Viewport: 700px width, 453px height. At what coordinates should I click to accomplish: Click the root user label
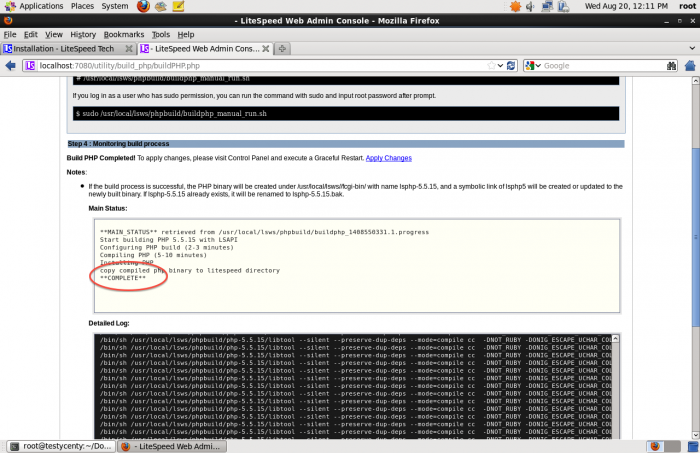[687, 6]
